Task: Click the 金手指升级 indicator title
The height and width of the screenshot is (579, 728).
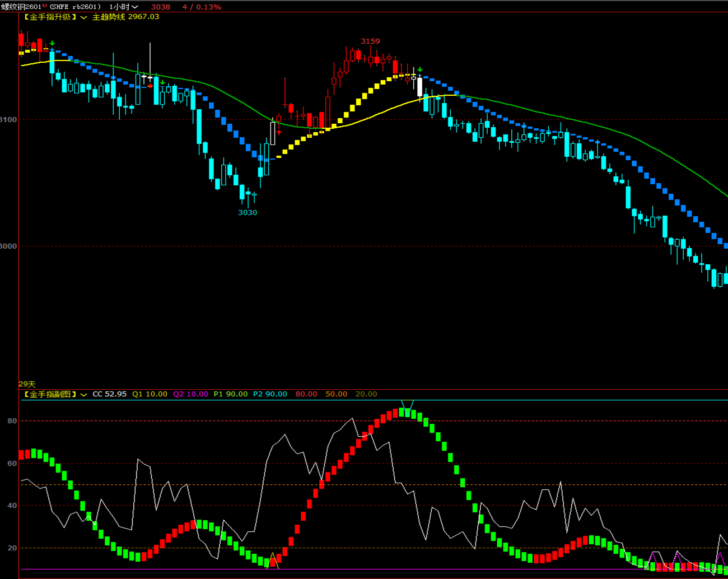Action: [x=50, y=17]
